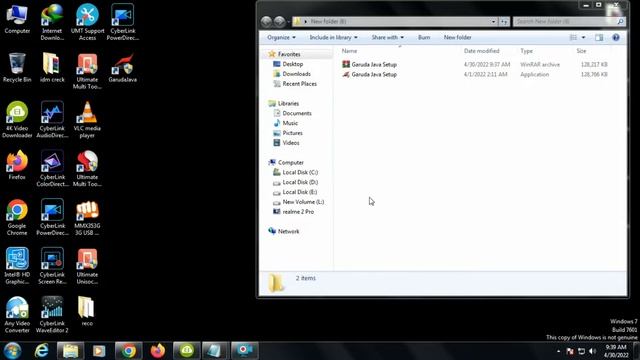Open MMX353G 3G USB shortcut
This screenshot has width=640, height=360.
tap(87, 217)
